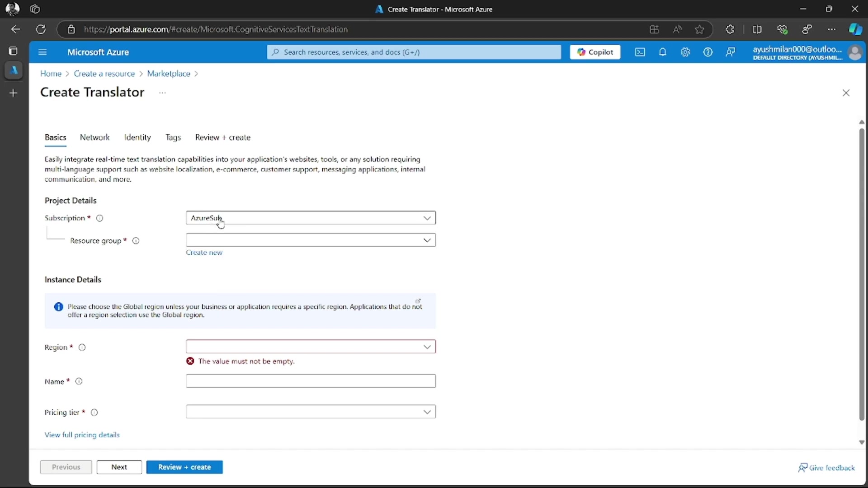Viewport: 868px width, 488px height.
Task: Open Edge Copilot in browser corner
Action: (856, 29)
